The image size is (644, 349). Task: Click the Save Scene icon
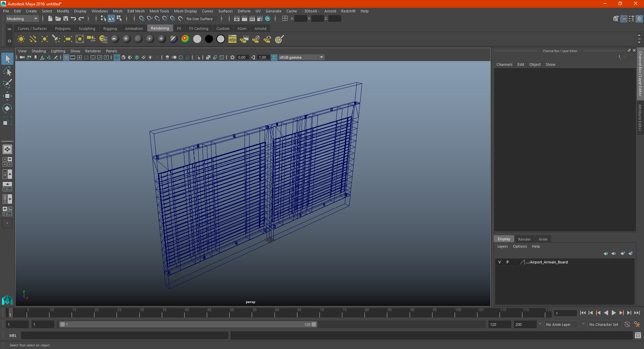[66, 19]
